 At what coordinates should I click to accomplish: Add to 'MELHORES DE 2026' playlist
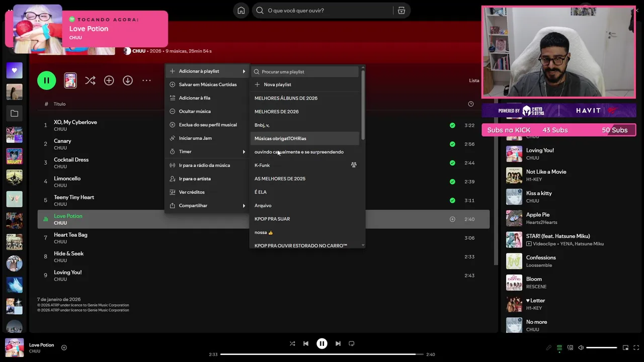point(305,112)
